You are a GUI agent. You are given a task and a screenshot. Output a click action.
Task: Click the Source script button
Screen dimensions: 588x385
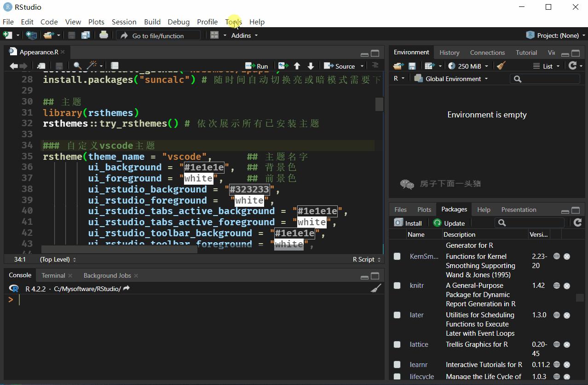pyautogui.click(x=340, y=66)
